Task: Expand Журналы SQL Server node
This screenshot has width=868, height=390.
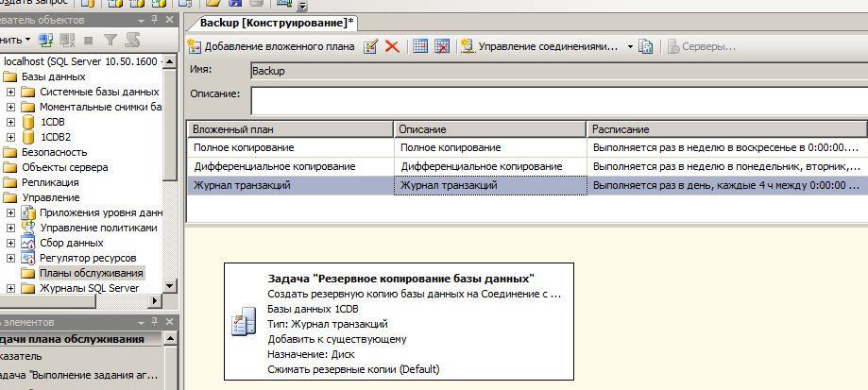Action: [10, 288]
